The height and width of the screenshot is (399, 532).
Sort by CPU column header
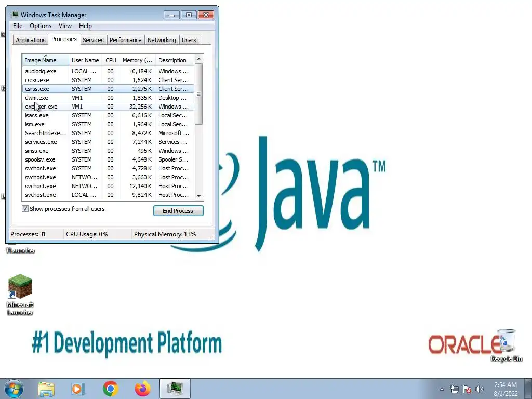point(111,60)
